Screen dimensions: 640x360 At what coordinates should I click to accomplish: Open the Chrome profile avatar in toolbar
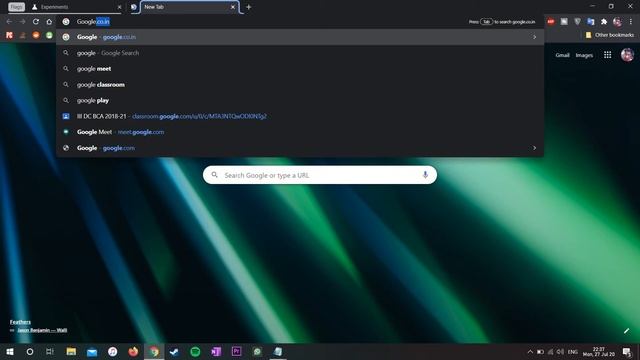[x=617, y=22]
